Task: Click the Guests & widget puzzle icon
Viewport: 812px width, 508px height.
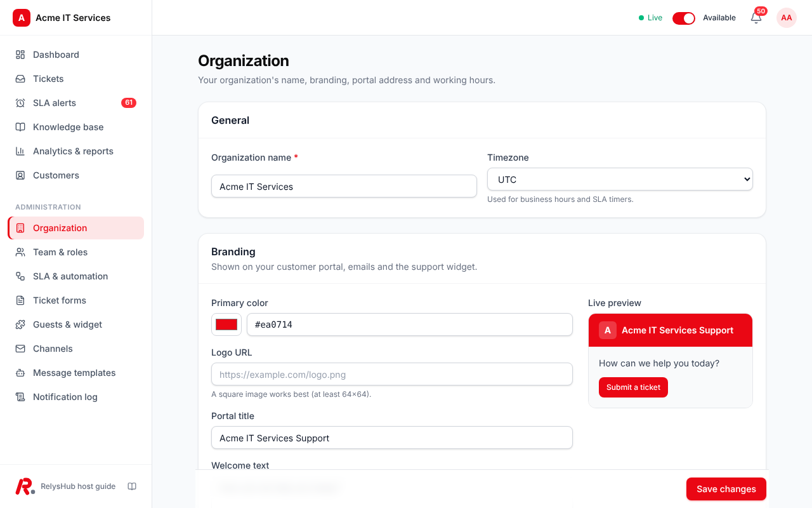Action: (20, 324)
